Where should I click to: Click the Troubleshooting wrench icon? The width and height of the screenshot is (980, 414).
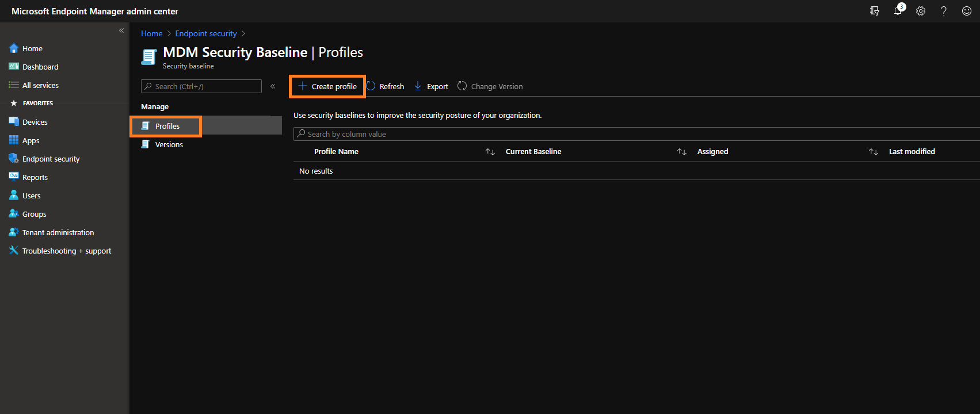14,250
